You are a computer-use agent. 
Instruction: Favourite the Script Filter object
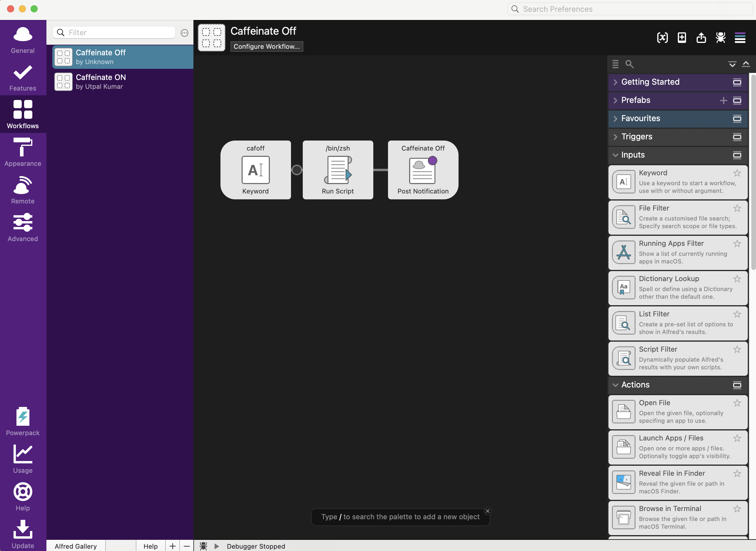(737, 350)
